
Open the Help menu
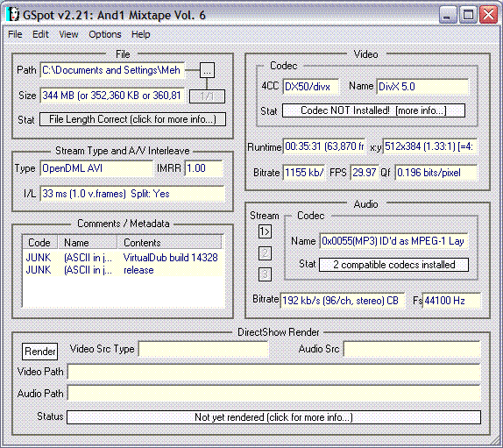(140, 34)
